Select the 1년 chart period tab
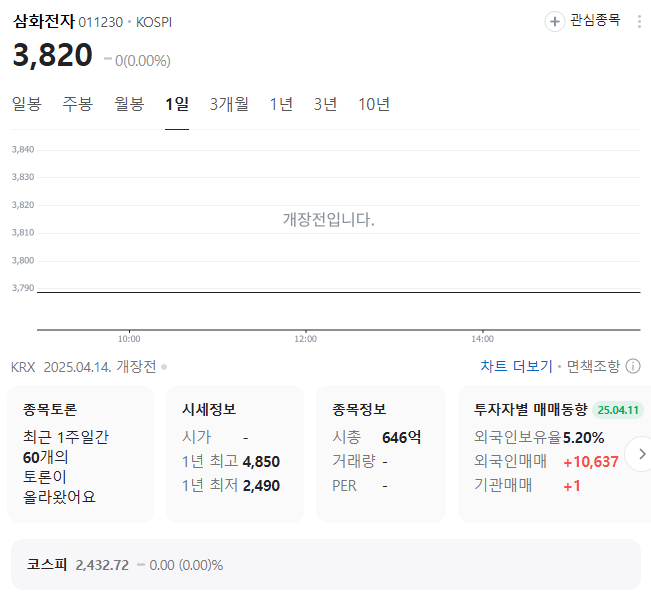This screenshot has width=651, height=600. (281, 104)
